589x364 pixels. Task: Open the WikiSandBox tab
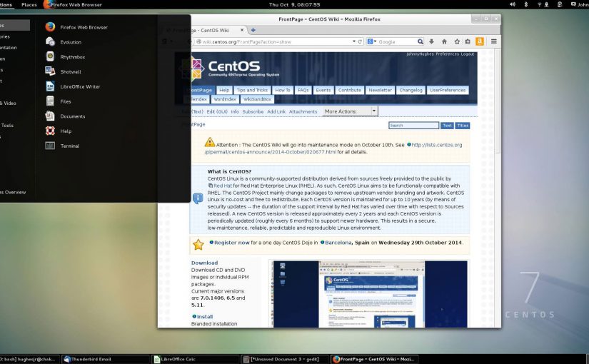(x=257, y=99)
